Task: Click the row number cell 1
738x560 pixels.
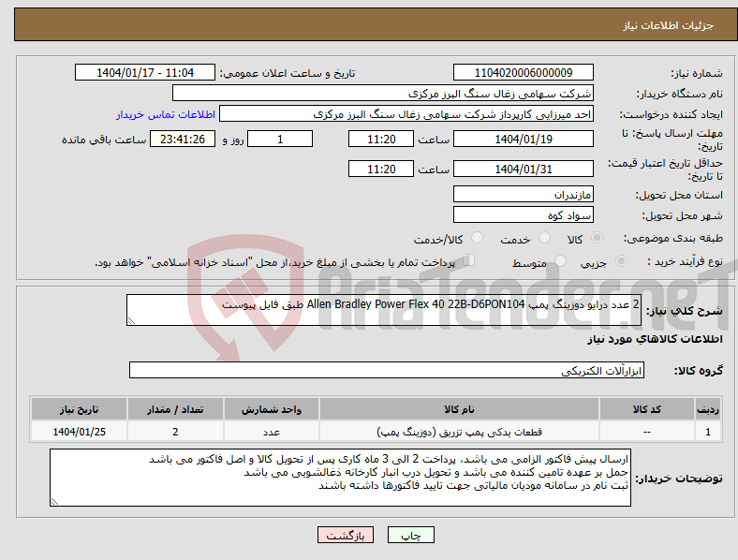Action: point(708,432)
